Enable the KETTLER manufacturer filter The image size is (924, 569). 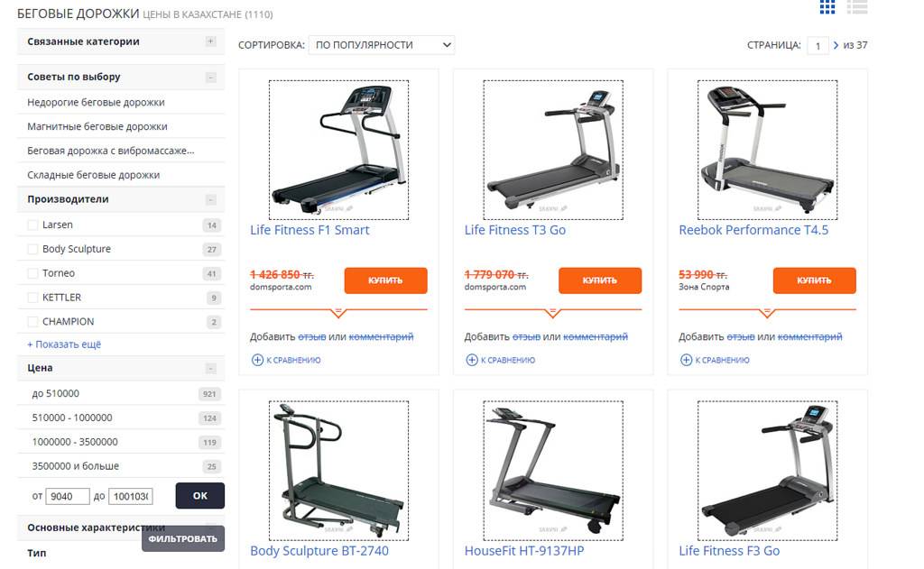[x=33, y=298]
